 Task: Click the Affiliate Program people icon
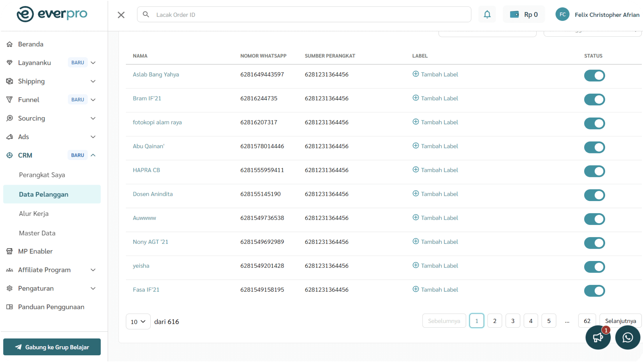(x=10, y=270)
